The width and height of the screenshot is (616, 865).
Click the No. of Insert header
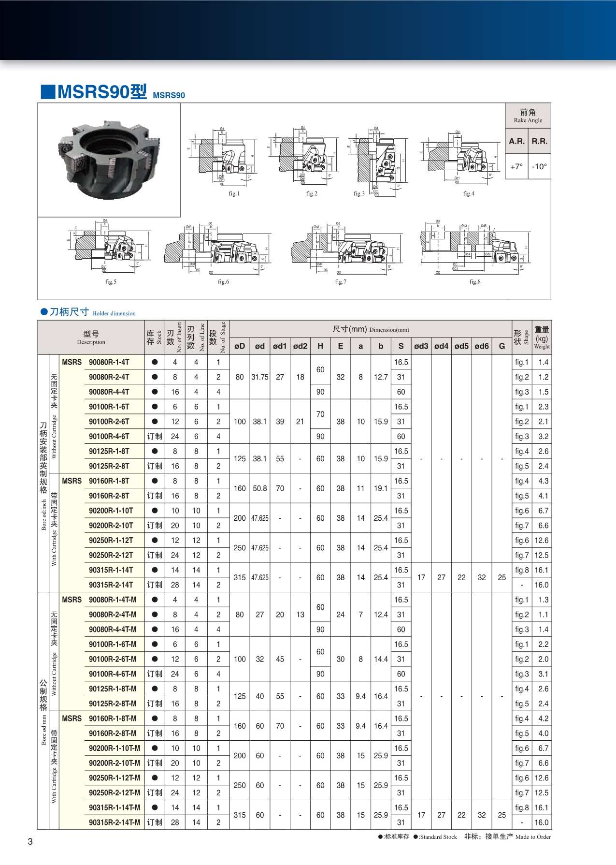tap(174, 337)
